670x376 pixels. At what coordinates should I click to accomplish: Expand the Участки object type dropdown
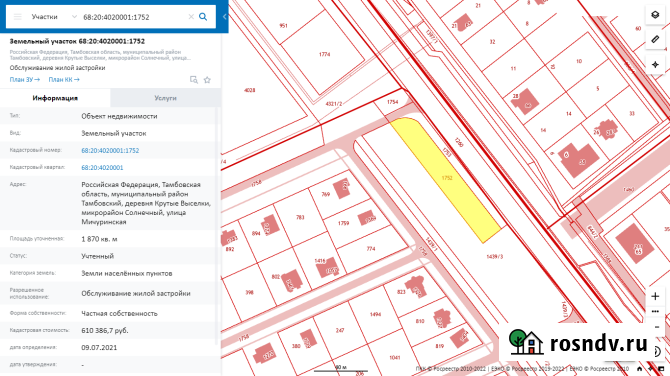click(53, 17)
